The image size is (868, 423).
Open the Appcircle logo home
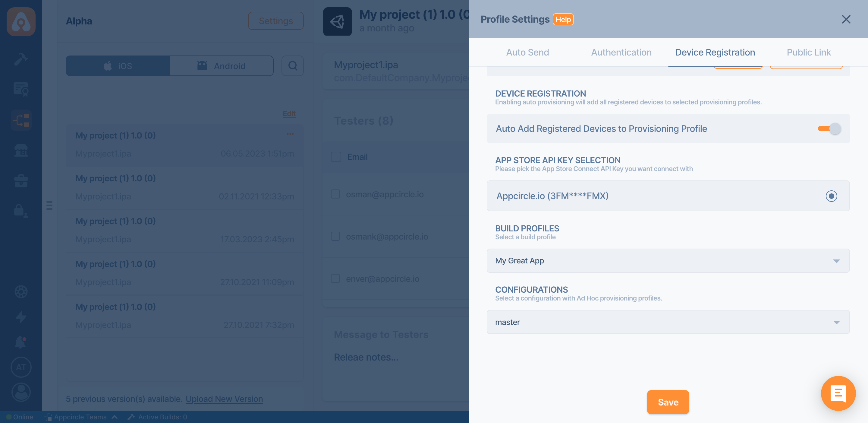coord(21,22)
